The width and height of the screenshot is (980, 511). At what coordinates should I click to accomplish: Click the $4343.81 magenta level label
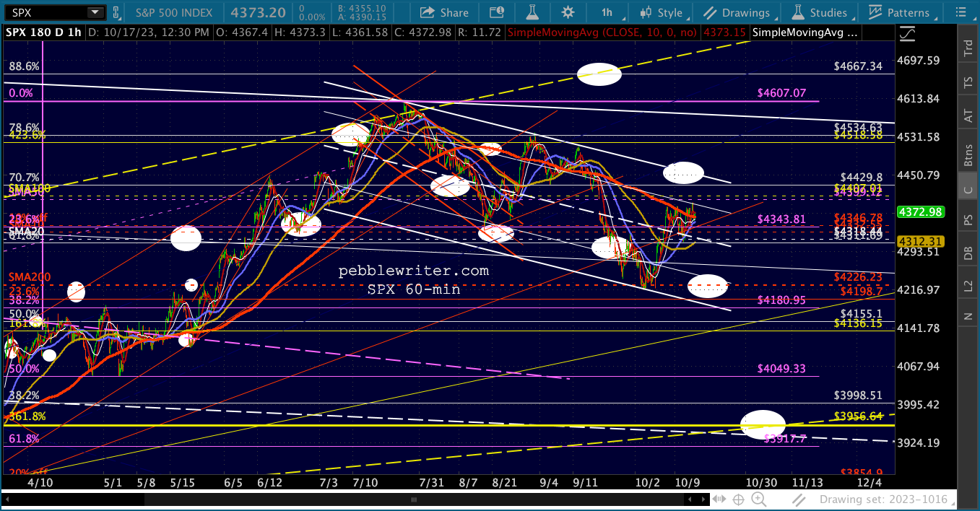tap(781, 219)
